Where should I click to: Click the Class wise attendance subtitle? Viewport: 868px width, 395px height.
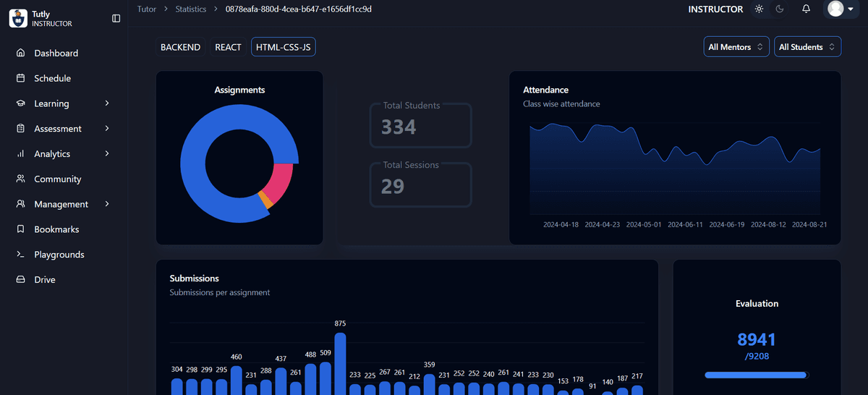coord(561,103)
